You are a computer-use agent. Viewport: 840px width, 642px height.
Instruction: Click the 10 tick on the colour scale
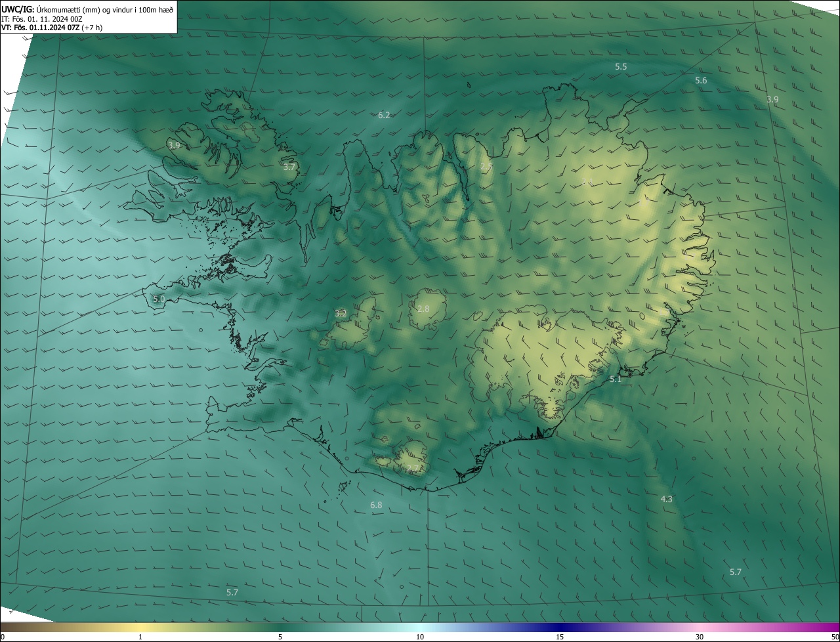click(420, 637)
